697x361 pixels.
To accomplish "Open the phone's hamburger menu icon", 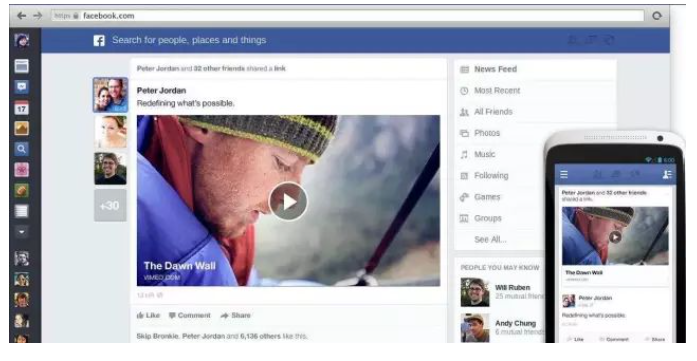I will click(564, 174).
